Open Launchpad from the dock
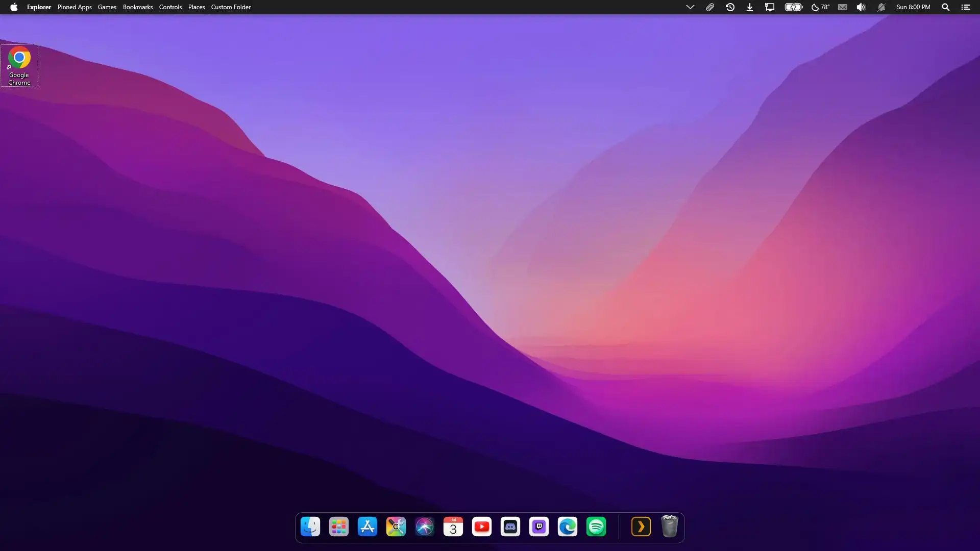The height and width of the screenshot is (551, 980). (339, 527)
